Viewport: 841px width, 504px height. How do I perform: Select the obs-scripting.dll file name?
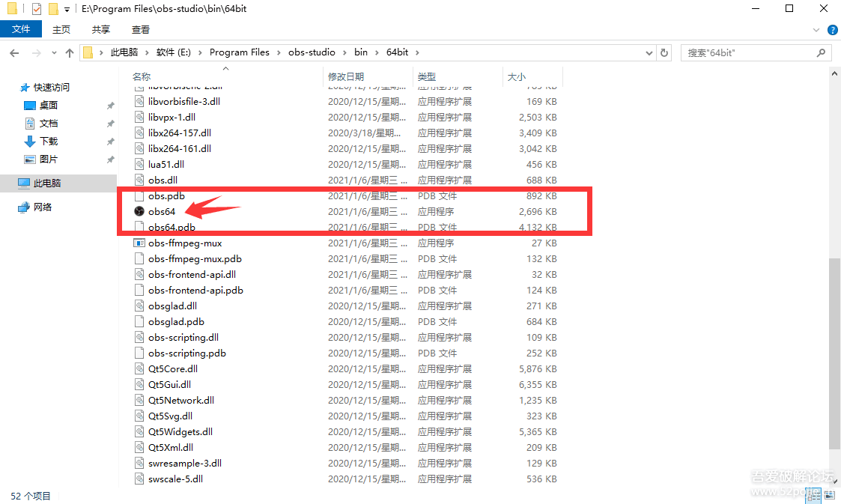(x=183, y=337)
